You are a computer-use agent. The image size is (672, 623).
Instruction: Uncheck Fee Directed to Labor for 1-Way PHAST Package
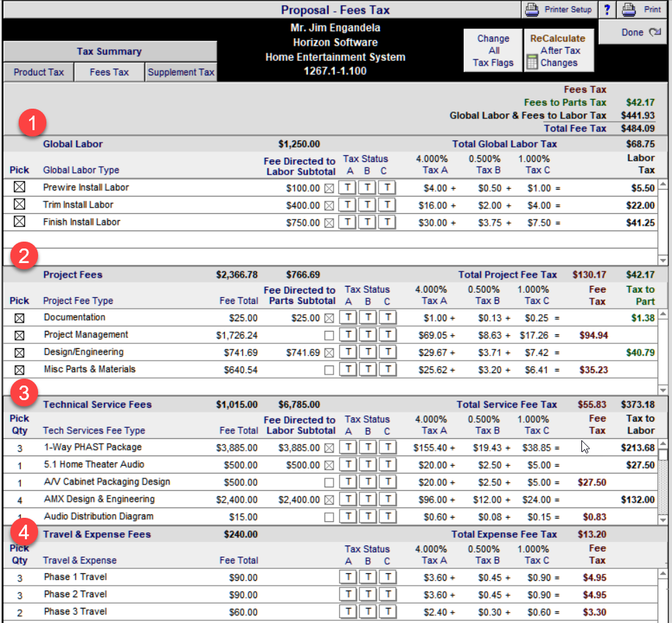pos(329,448)
